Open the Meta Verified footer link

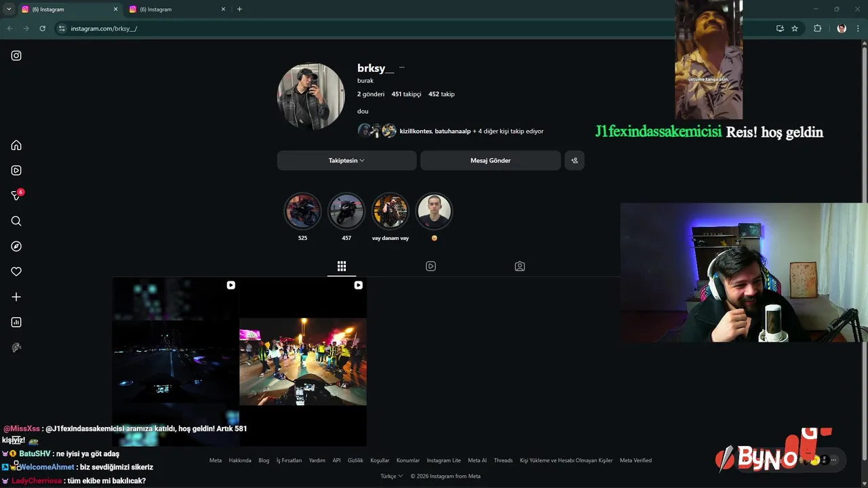point(635,460)
